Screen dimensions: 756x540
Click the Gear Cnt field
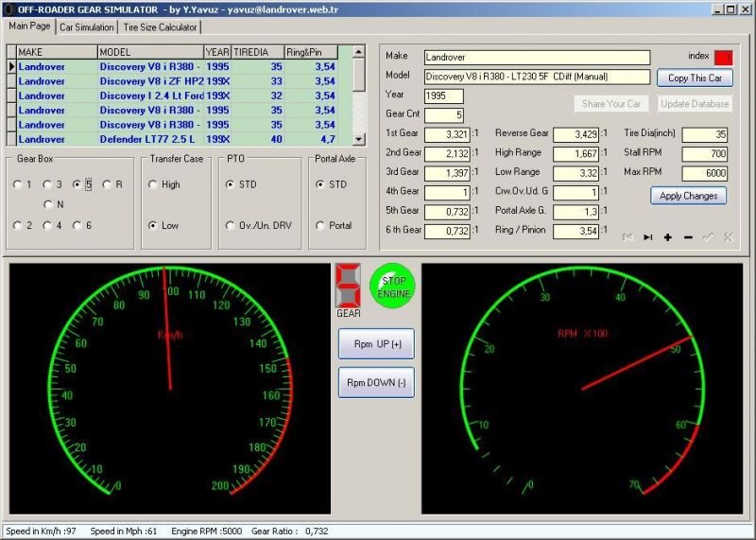pos(444,115)
